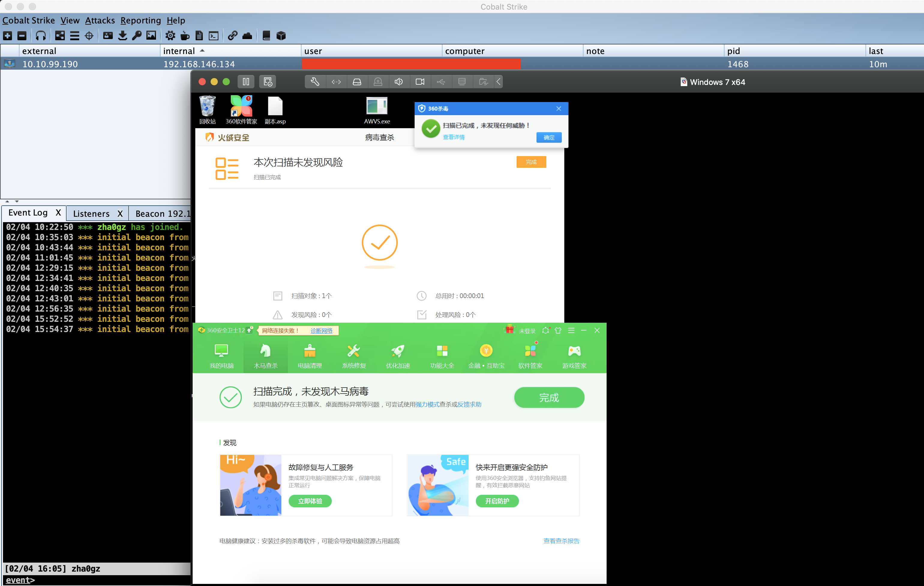The width and height of the screenshot is (924, 586).
Task: Open 360 Safe Guard hamburger menu
Action: (x=571, y=330)
